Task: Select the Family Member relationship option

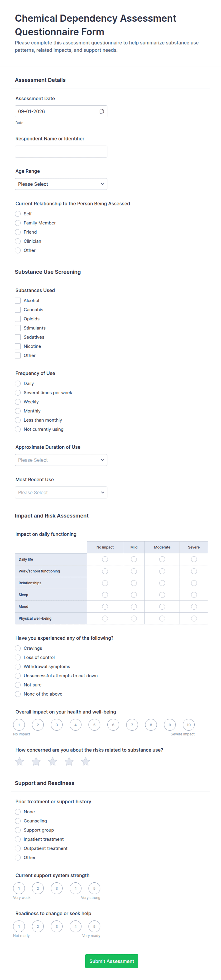Action: (x=18, y=223)
